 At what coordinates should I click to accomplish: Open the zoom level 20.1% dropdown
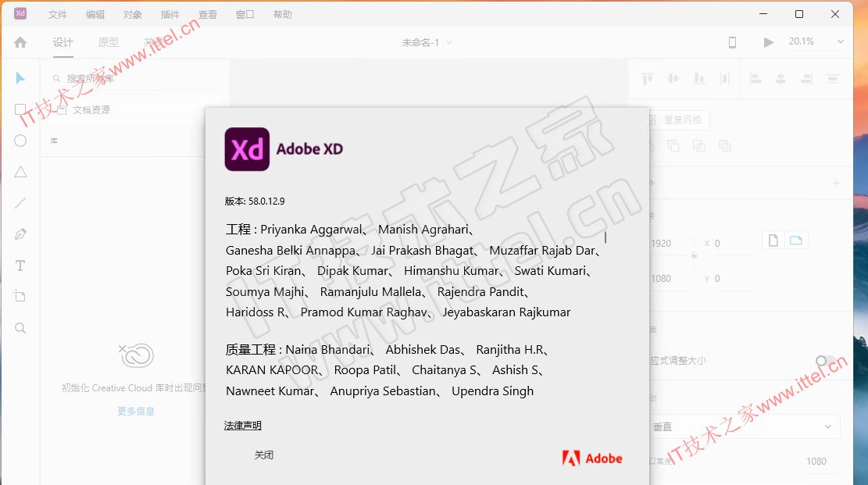point(816,42)
